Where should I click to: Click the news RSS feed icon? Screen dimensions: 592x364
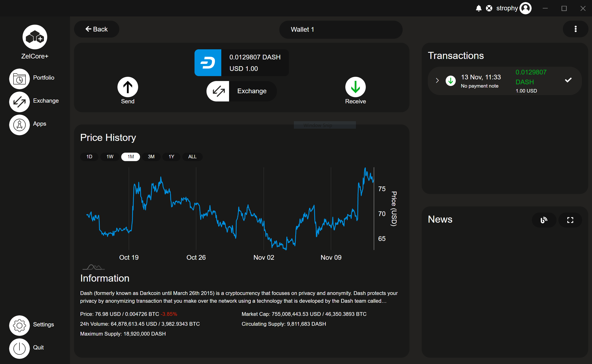(544, 220)
